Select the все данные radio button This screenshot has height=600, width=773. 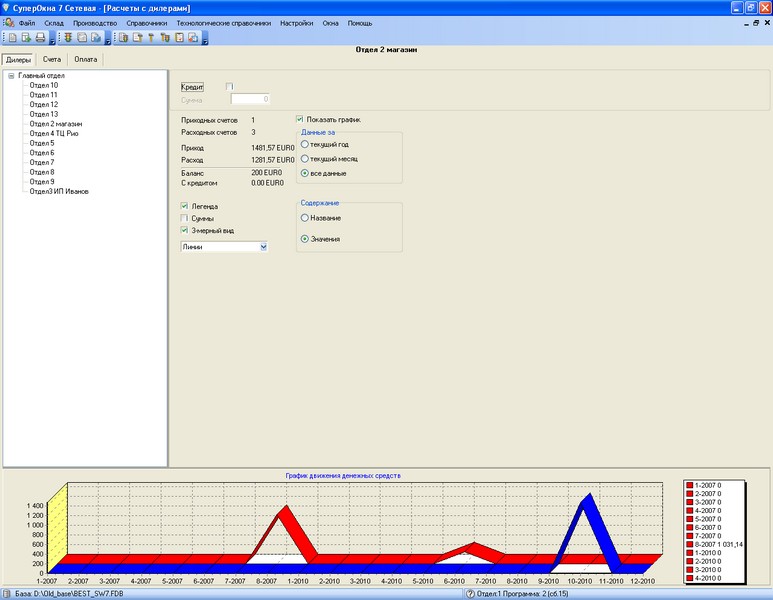click(305, 173)
